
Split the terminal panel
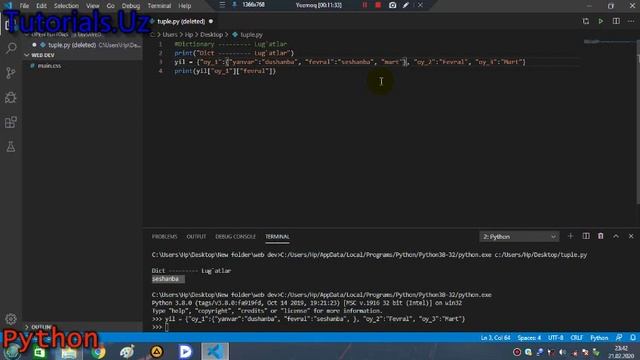pos(586,236)
